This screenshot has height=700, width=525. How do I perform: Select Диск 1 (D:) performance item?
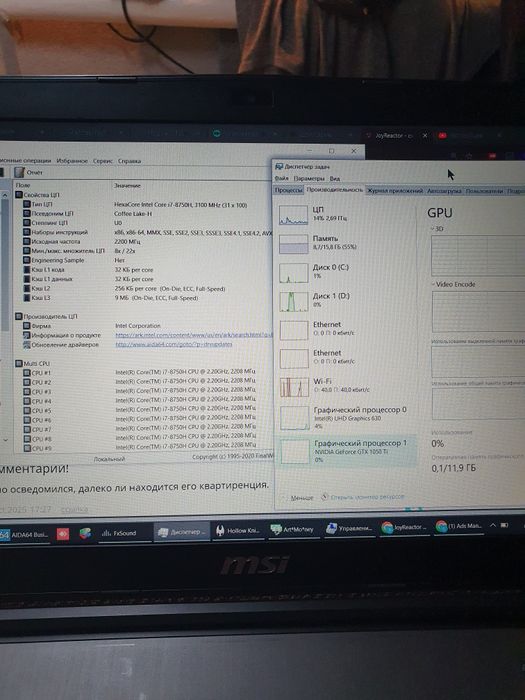tap(346, 300)
